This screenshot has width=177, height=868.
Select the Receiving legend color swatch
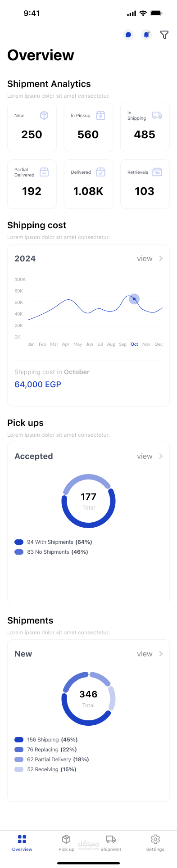[19, 769]
